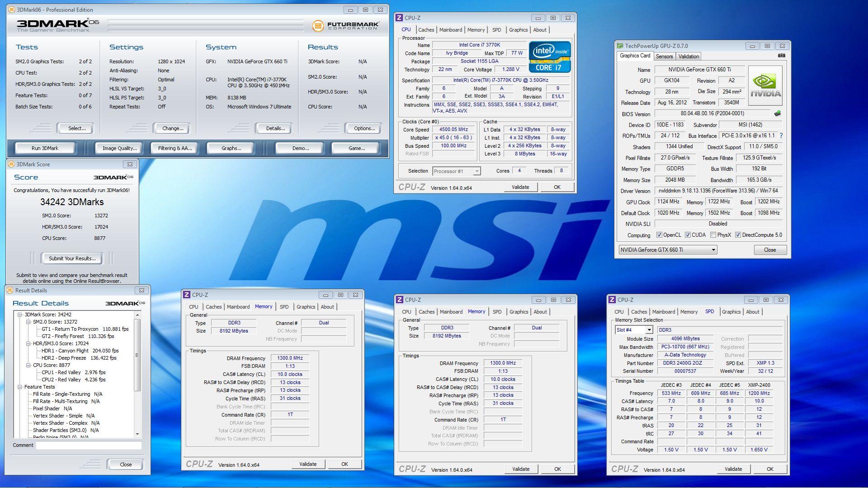The image size is (868, 488).
Task: Click the Result Details window title icon
Action: [10, 291]
